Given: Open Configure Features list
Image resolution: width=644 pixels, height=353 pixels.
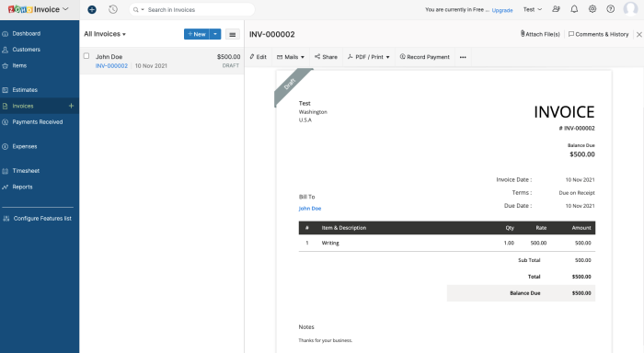Looking at the screenshot, I should point(42,219).
